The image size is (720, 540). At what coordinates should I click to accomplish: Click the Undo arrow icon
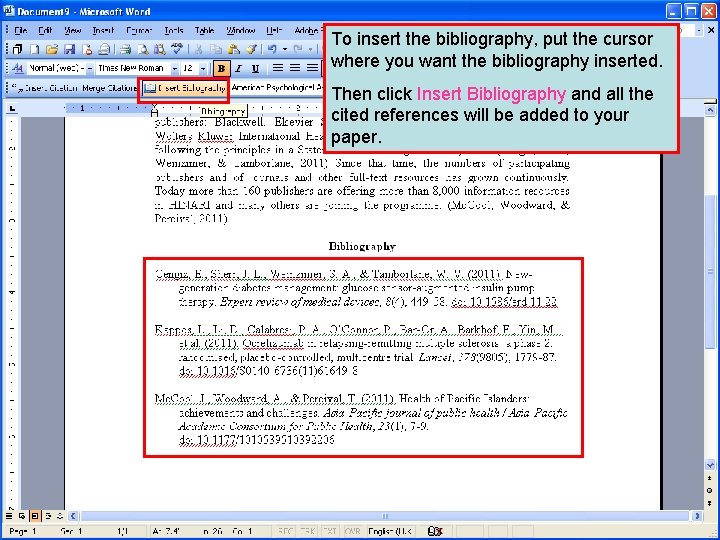272,49
